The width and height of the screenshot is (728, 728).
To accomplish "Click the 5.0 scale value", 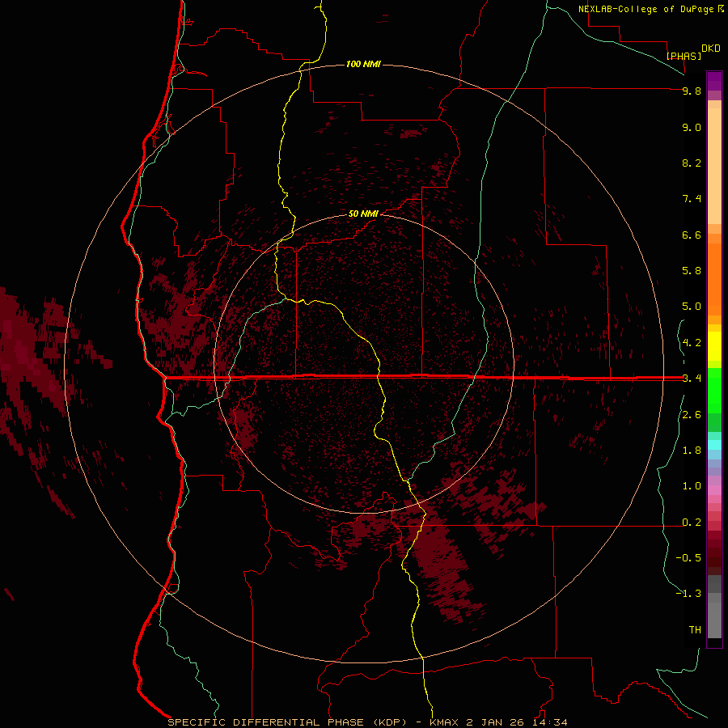I will [692, 307].
